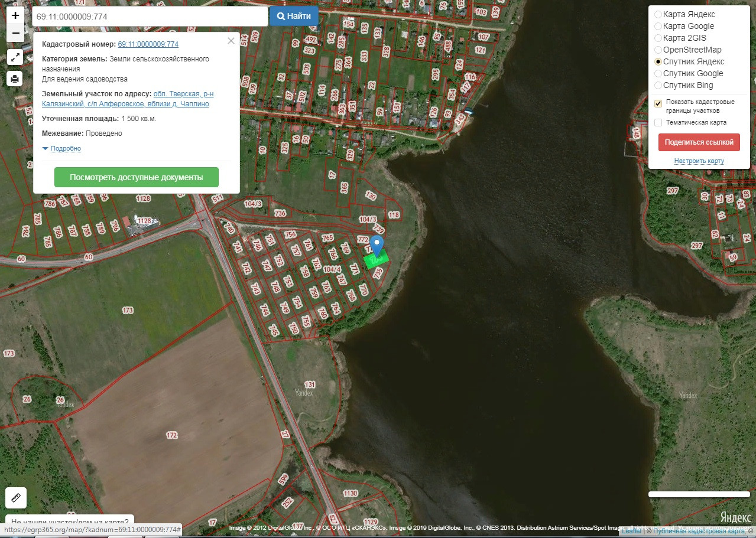Viewport: 756px width, 538px height.
Task: Zoom in the map with plus button
Action: [15, 16]
